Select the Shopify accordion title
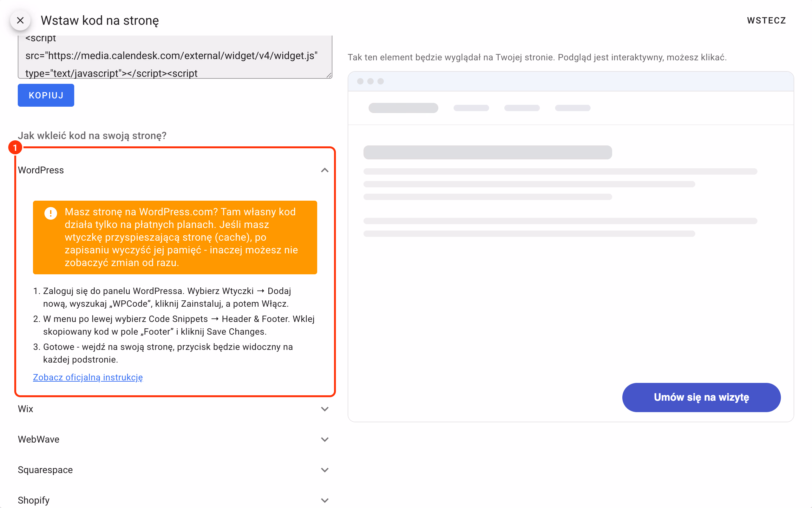 click(34, 500)
